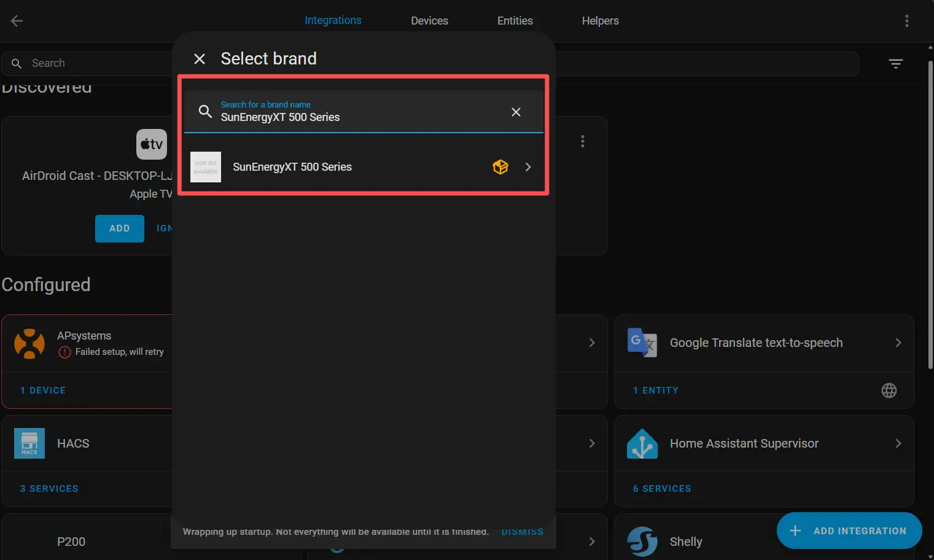
Task: Open the integrations filter icon
Action: click(895, 64)
